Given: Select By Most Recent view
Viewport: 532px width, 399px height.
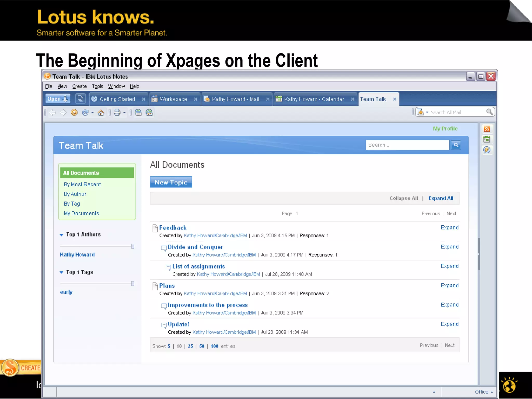Looking at the screenshot, I should (82, 185).
